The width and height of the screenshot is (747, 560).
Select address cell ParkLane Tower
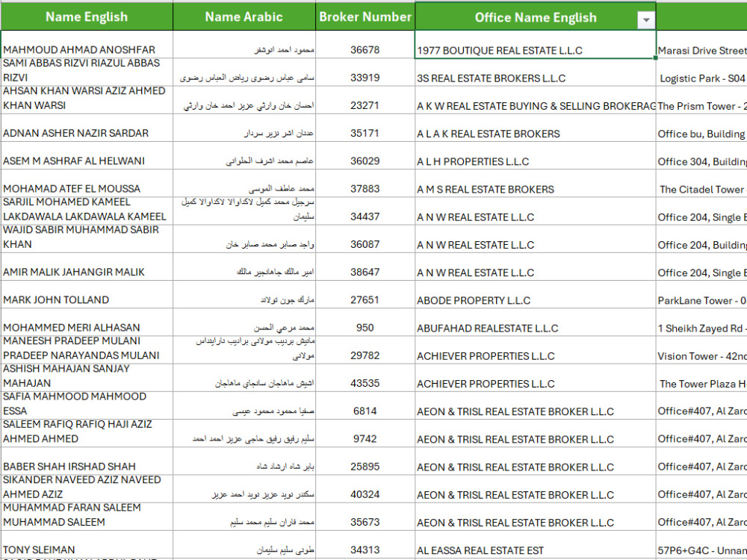point(701,294)
